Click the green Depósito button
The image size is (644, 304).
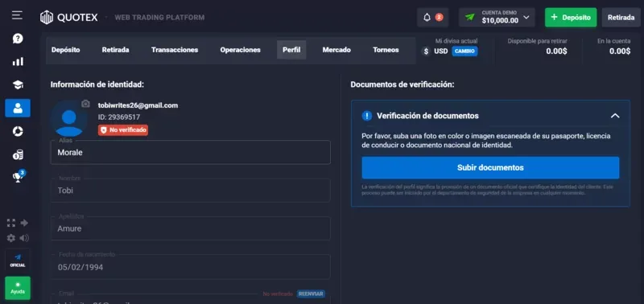[571, 17]
